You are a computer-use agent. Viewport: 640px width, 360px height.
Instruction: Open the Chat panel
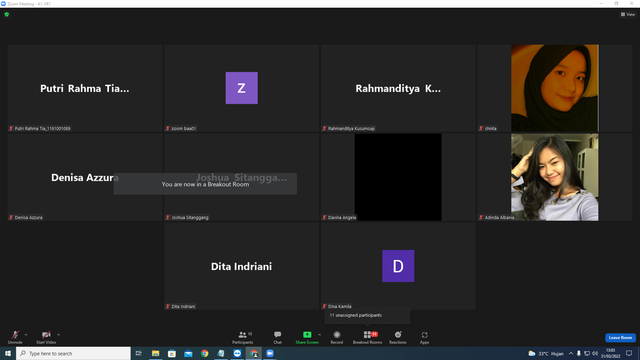(278, 337)
